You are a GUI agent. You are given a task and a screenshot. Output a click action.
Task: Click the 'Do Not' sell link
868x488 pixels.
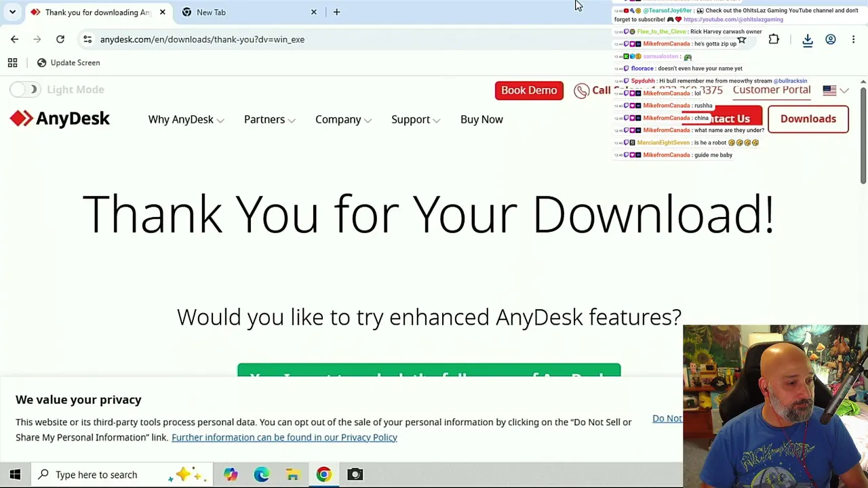[x=667, y=418]
